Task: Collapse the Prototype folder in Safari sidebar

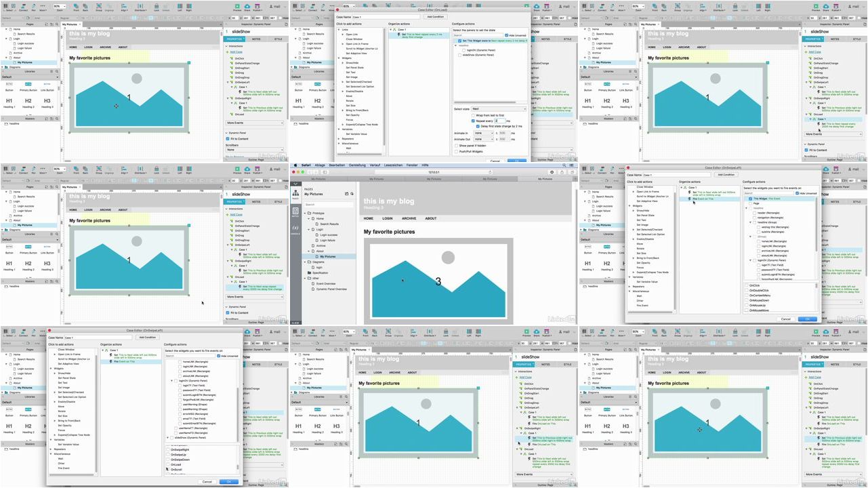Action: tap(305, 213)
